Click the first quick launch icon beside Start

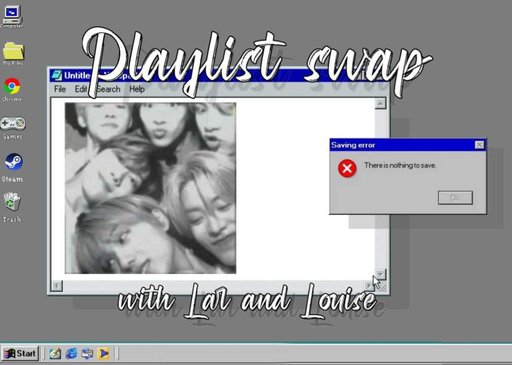pos(55,353)
